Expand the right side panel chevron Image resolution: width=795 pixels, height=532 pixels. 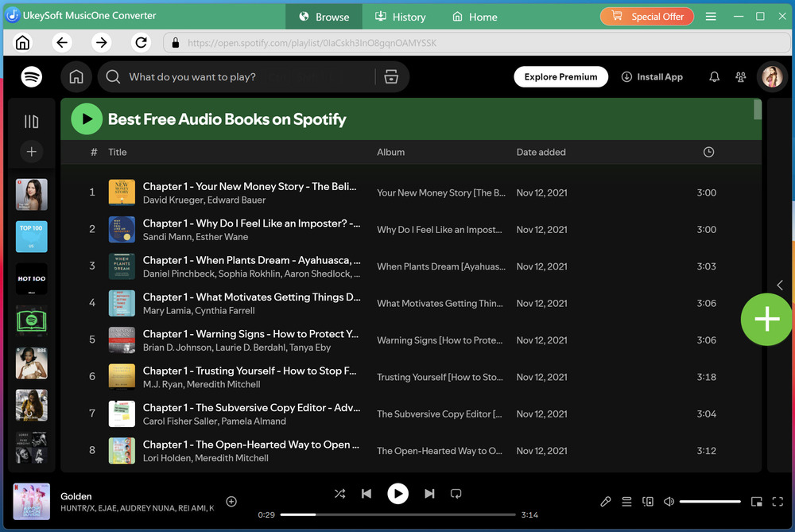780,285
